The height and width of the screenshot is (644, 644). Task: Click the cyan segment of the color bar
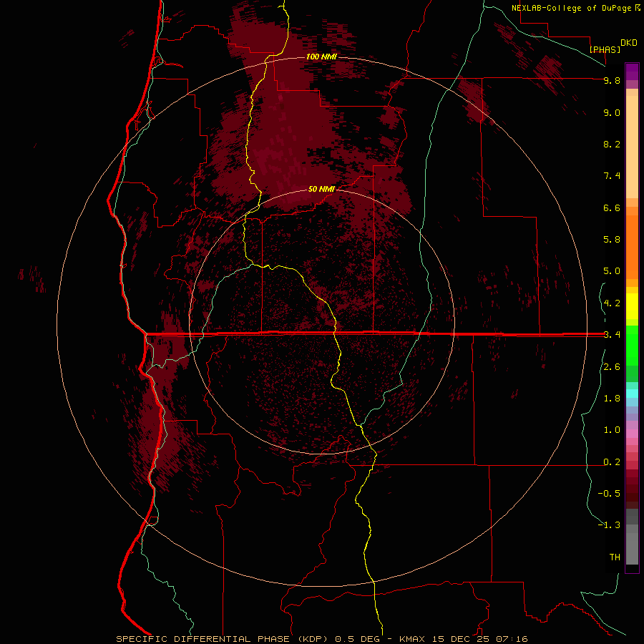632,394
